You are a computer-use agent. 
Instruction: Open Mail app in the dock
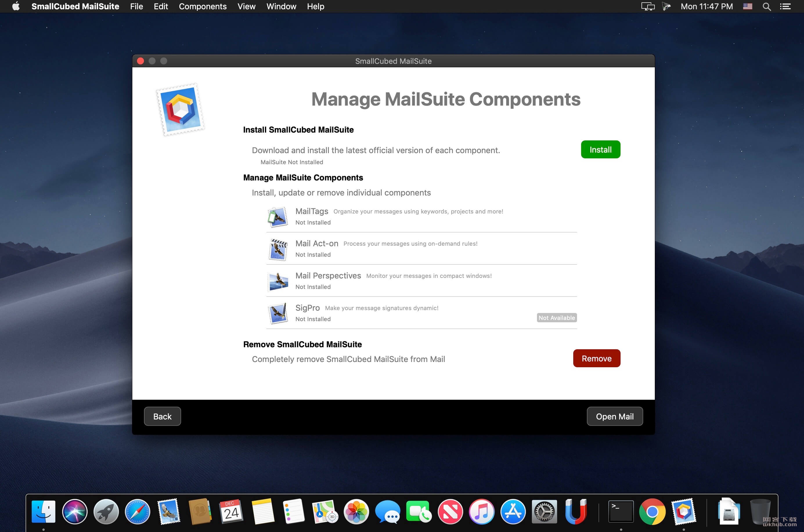tap(169, 511)
